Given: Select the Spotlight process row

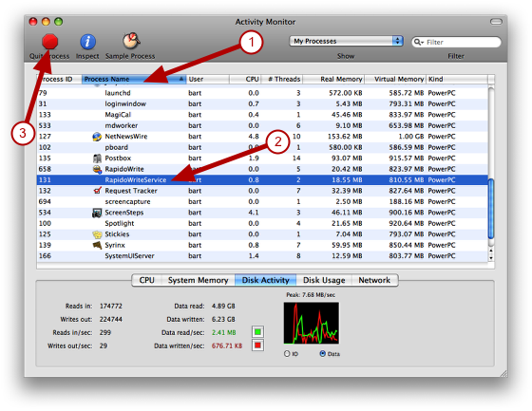Looking at the screenshot, I should 262,223.
